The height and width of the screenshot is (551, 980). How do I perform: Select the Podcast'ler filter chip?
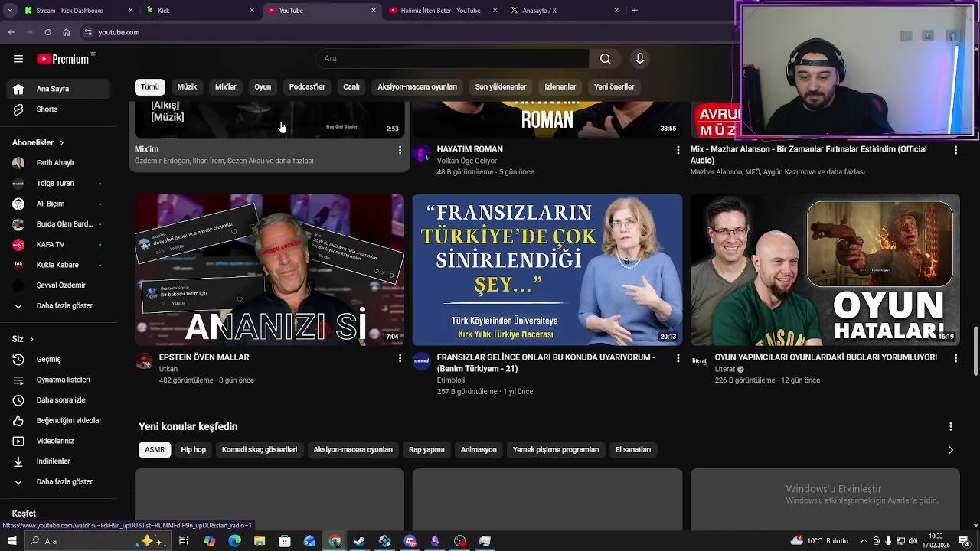[307, 87]
